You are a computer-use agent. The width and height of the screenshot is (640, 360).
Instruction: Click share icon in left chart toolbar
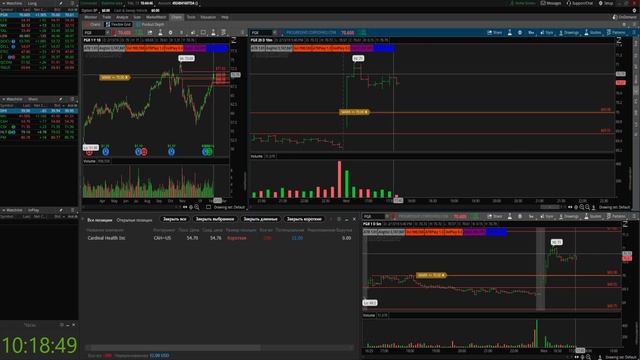[x=150, y=32]
